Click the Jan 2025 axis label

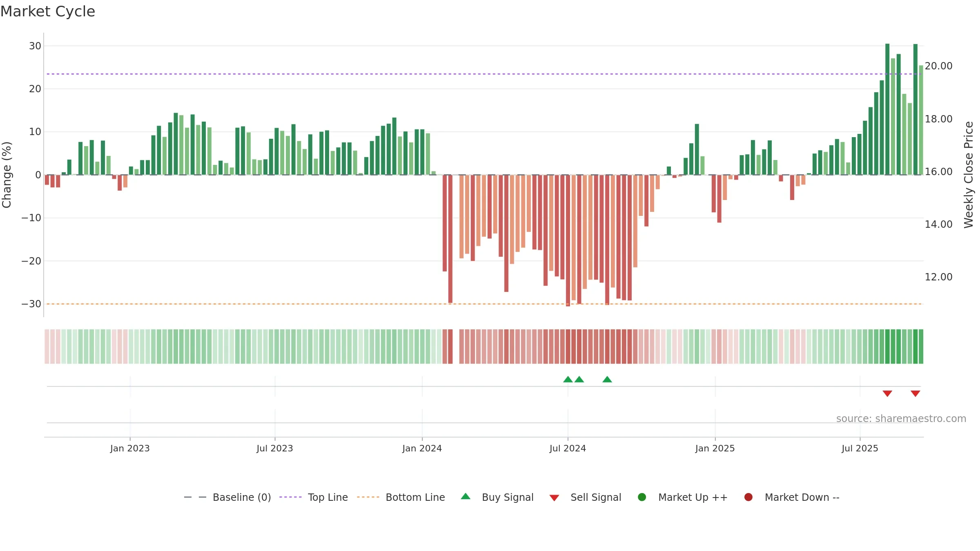[715, 448]
